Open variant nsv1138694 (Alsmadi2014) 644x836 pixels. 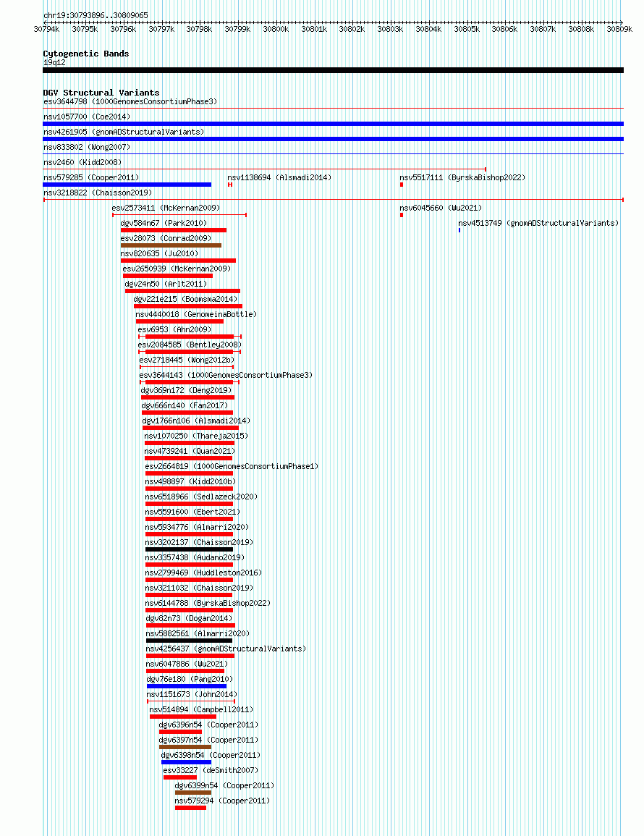(279, 177)
